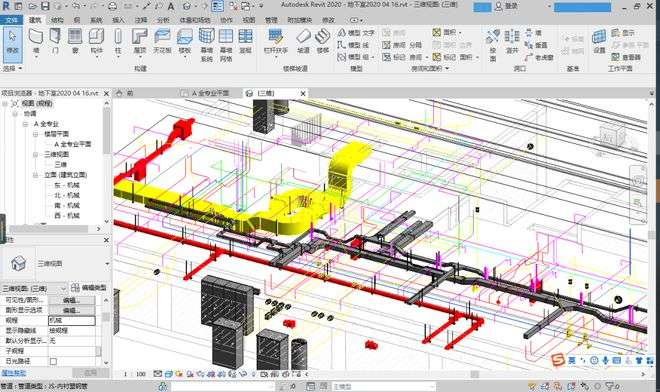This screenshot has height=392, width=660.
Task: Select the Column (柱) tool
Action: pyautogui.click(x=118, y=41)
